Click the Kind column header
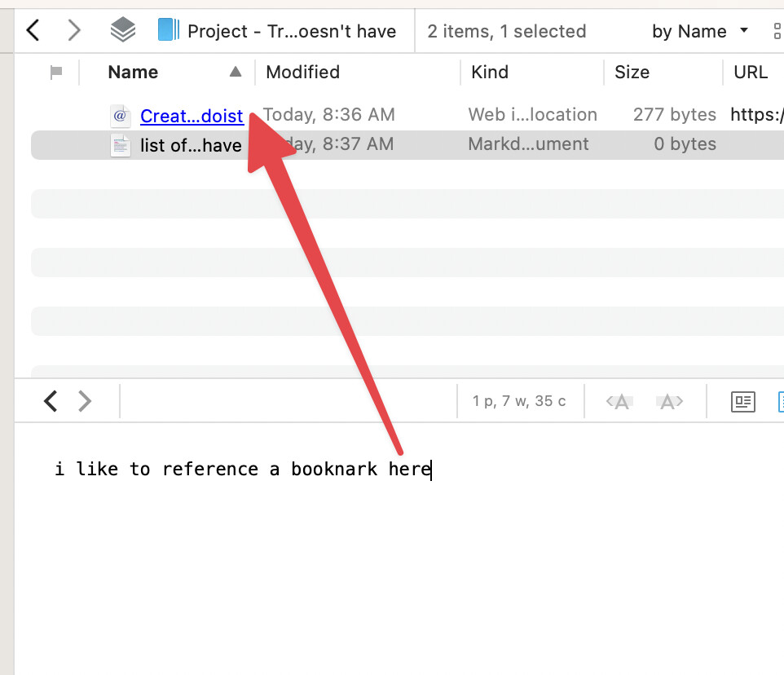Image resolution: width=784 pixels, height=675 pixels. pos(489,72)
